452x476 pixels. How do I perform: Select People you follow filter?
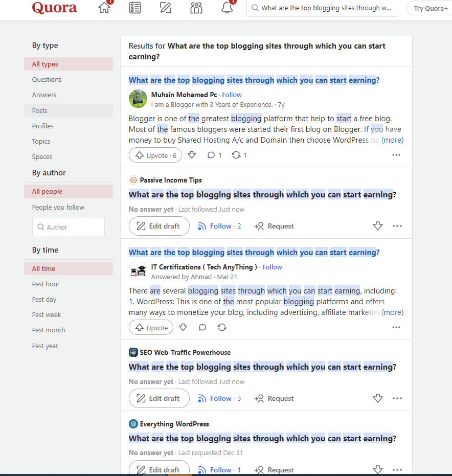tap(69, 208)
